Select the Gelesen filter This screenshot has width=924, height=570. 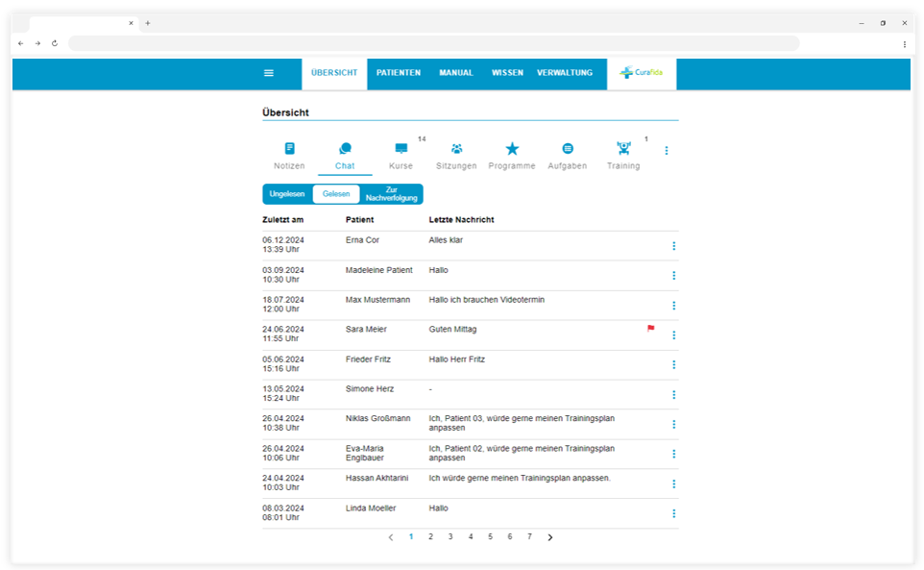336,194
